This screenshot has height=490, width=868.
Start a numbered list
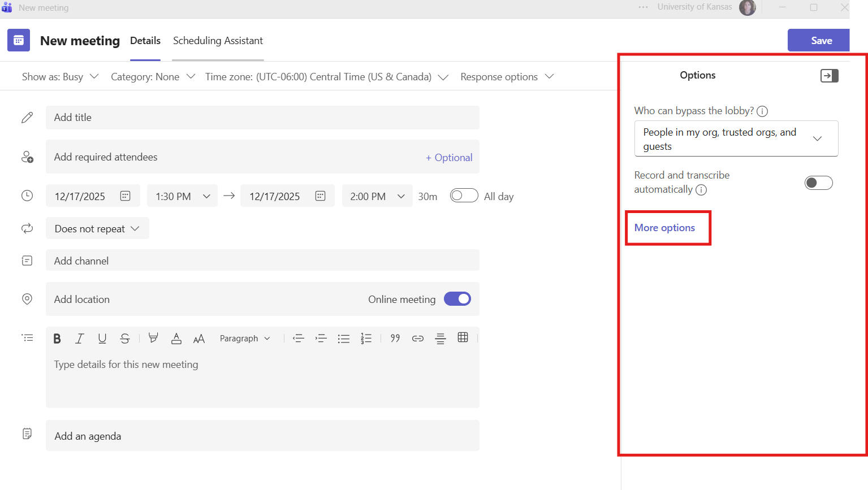tap(366, 339)
